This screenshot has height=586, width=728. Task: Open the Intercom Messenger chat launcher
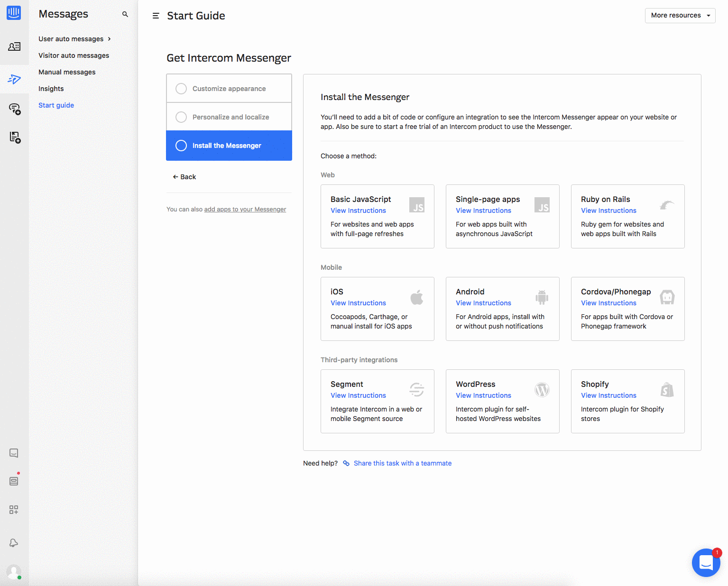pos(706,563)
